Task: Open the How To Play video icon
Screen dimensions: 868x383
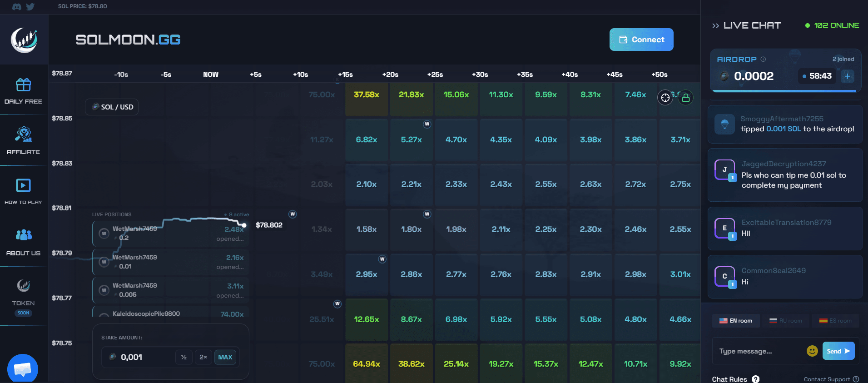Action: pos(23,185)
